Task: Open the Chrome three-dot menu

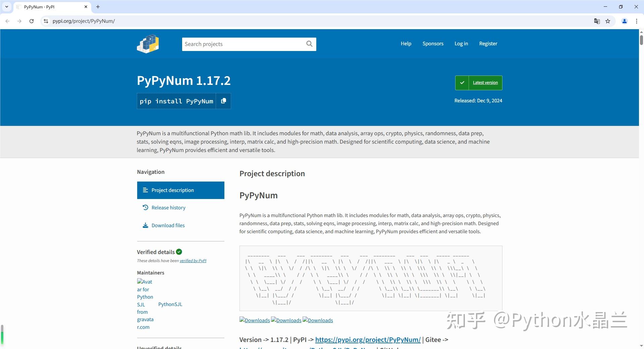Action: tap(636, 21)
